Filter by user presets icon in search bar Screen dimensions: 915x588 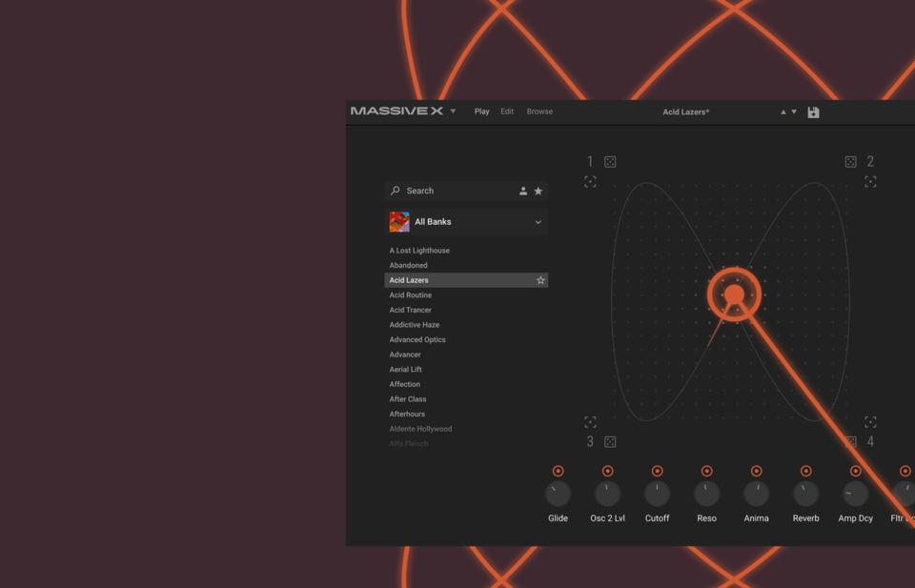point(523,191)
